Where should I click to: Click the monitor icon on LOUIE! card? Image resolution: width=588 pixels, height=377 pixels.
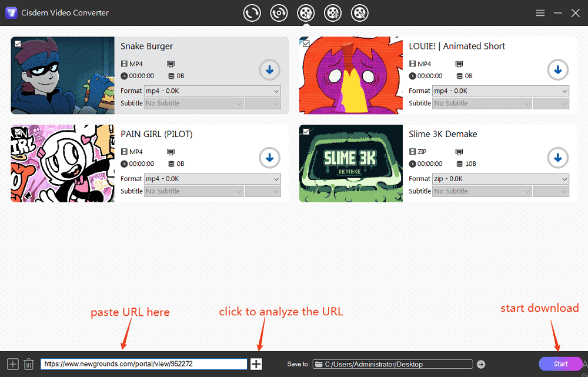(x=459, y=64)
